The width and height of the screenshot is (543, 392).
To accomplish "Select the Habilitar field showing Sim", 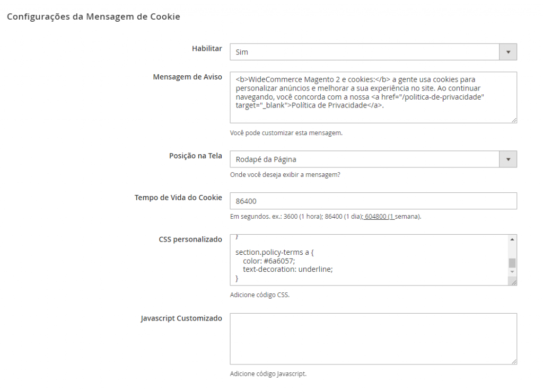I will (x=373, y=52).
